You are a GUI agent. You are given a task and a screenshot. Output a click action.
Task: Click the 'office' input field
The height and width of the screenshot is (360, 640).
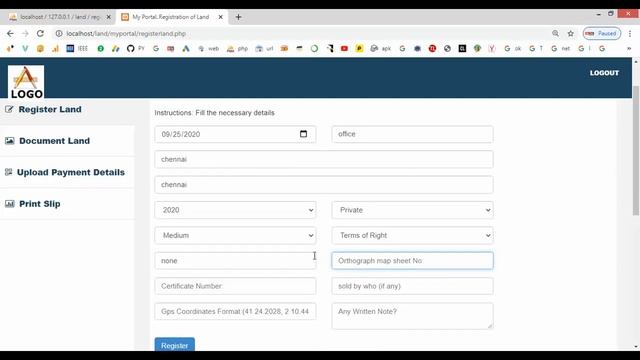click(412, 134)
